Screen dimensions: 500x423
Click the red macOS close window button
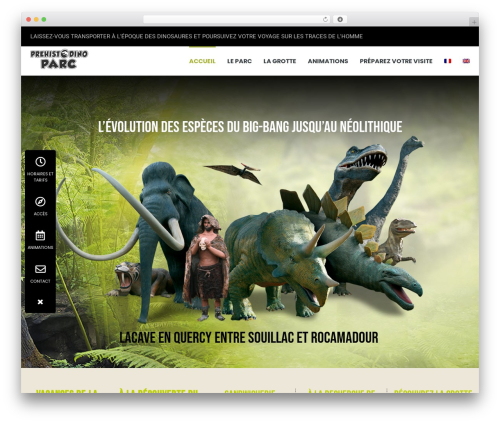29,20
